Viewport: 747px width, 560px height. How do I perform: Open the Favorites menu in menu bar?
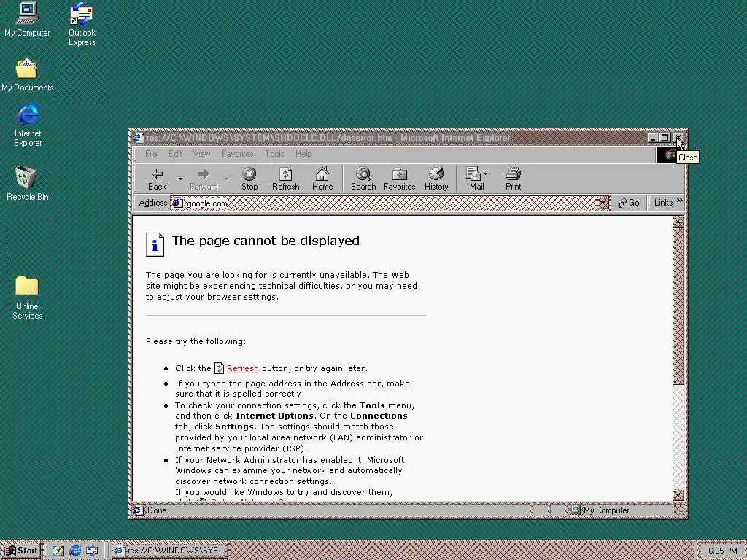click(x=237, y=154)
